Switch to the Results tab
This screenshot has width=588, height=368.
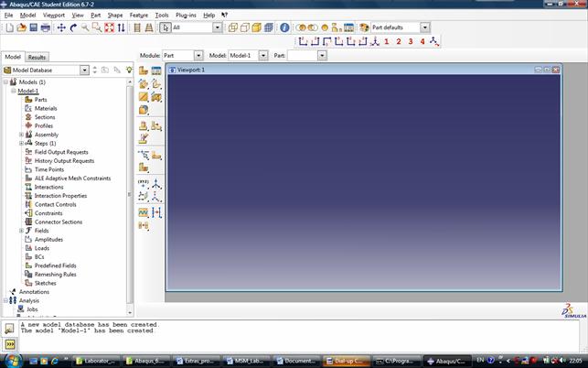tap(37, 57)
